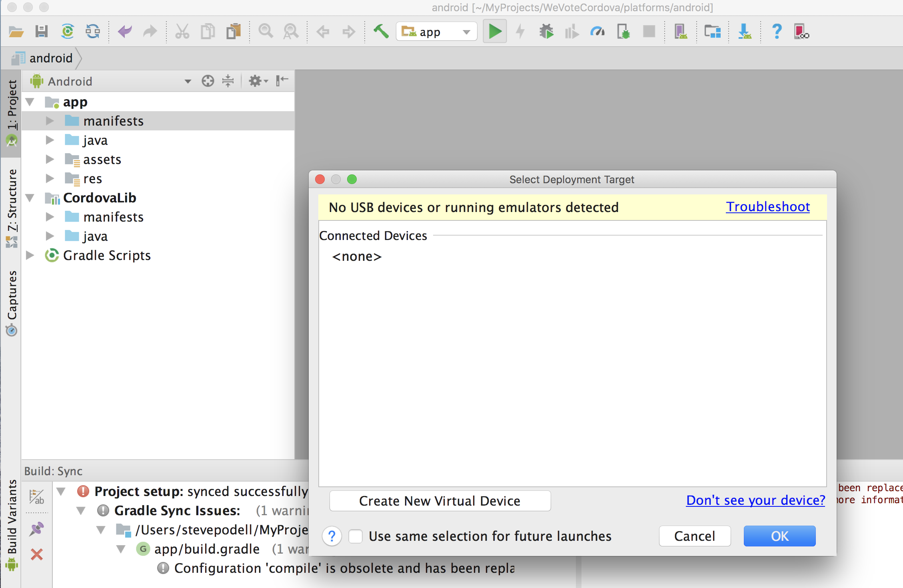The image size is (903, 588).
Task: Collapse the CordovaLib module node
Action: 30,198
